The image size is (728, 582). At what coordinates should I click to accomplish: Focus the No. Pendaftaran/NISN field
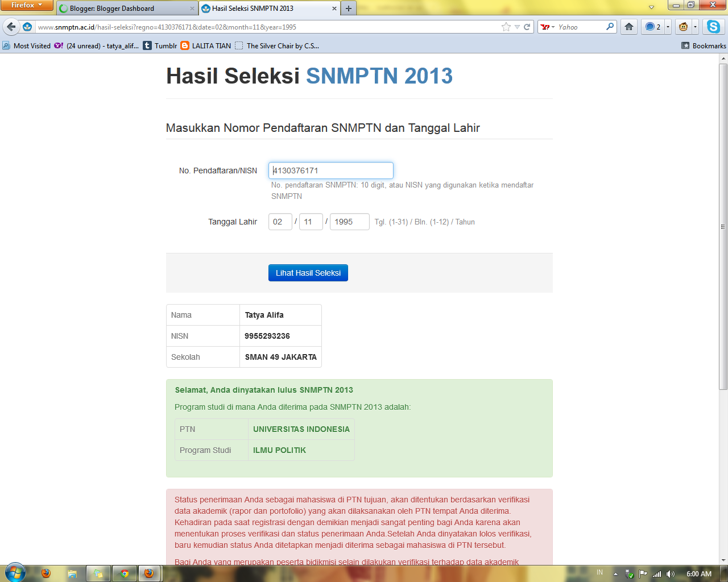(331, 171)
